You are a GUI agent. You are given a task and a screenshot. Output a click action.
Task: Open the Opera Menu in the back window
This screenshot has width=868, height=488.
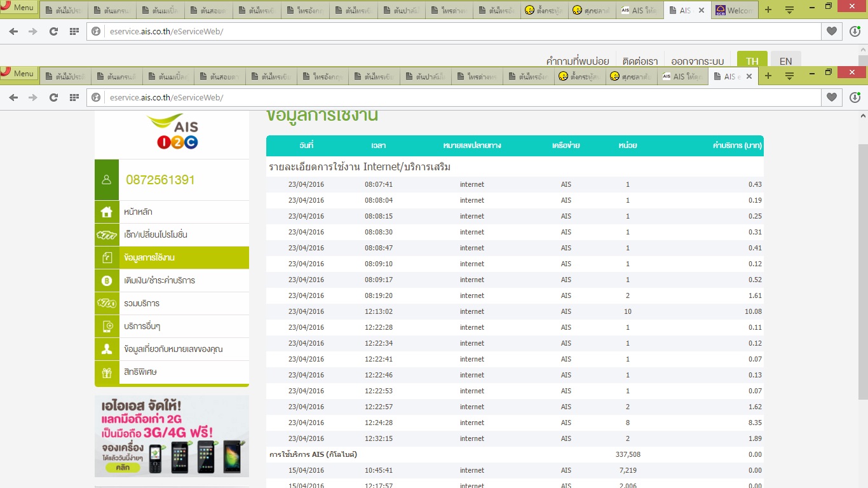pyautogui.click(x=19, y=8)
